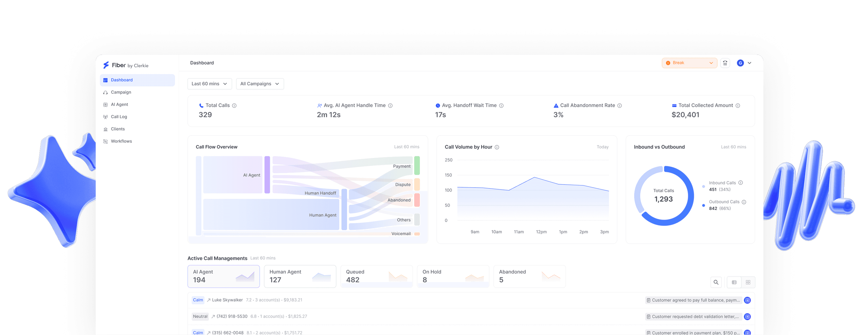This screenshot has width=868, height=335.
Task: Click the Total Calls info icon
Action: click(x=234, y=106)
